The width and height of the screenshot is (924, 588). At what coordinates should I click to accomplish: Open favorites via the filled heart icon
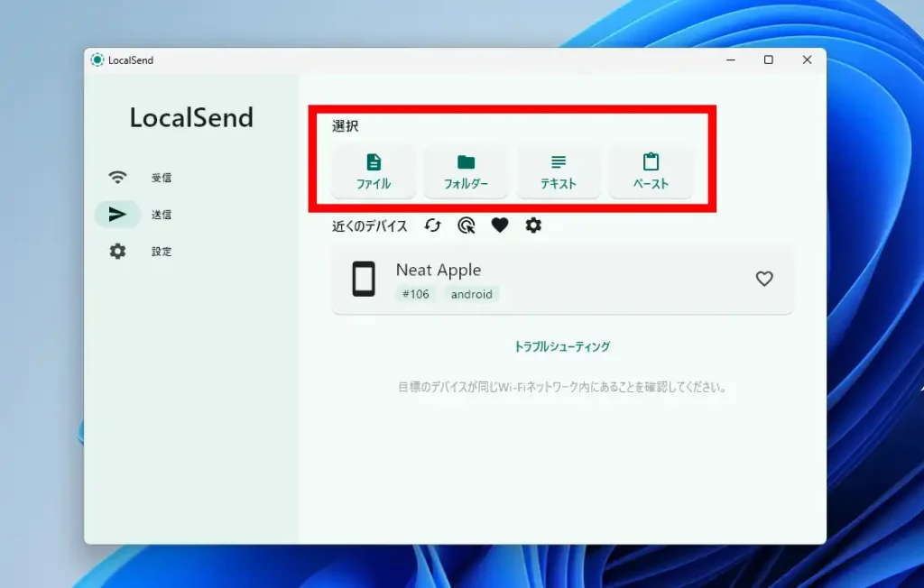[500, 225]
